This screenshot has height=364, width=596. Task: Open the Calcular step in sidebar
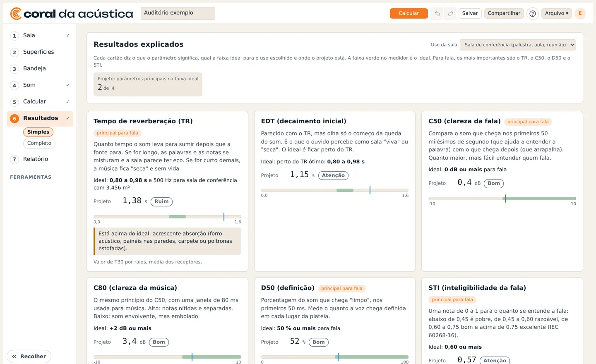pyautogui.click(x=40, y=102)
